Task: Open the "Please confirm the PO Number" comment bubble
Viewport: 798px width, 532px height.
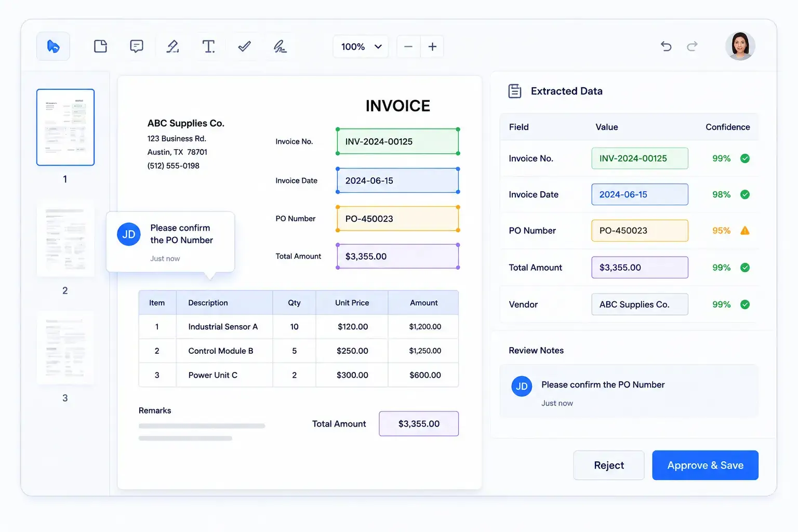Action: click(x=170, y=242)
